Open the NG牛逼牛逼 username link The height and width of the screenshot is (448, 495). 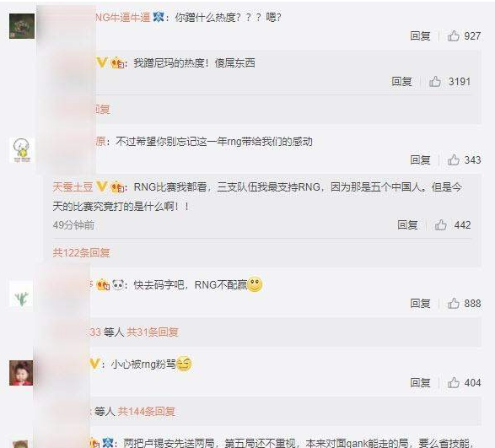[x=123, y=17]
